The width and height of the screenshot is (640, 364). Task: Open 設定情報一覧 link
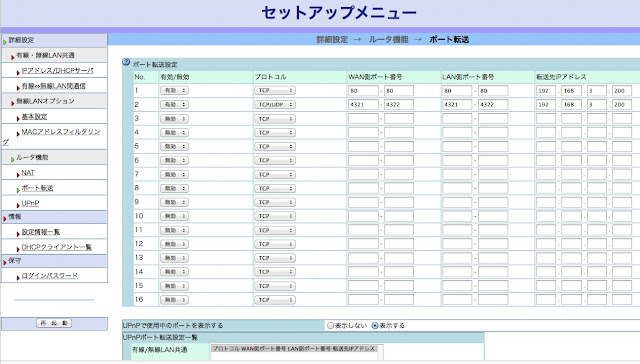coord(40,232)
